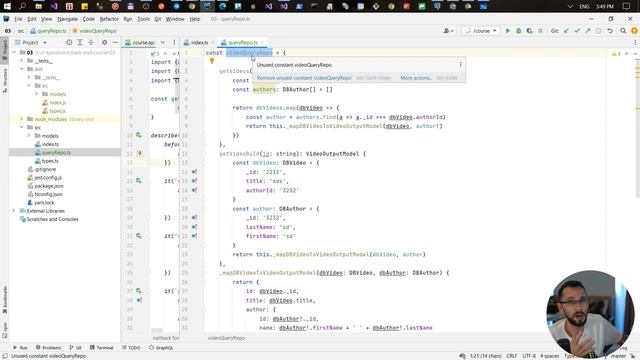Viewport: 640px width, 360px height.
Task: Click CRLF line separator in status bar
Action: tap(512, 356)
